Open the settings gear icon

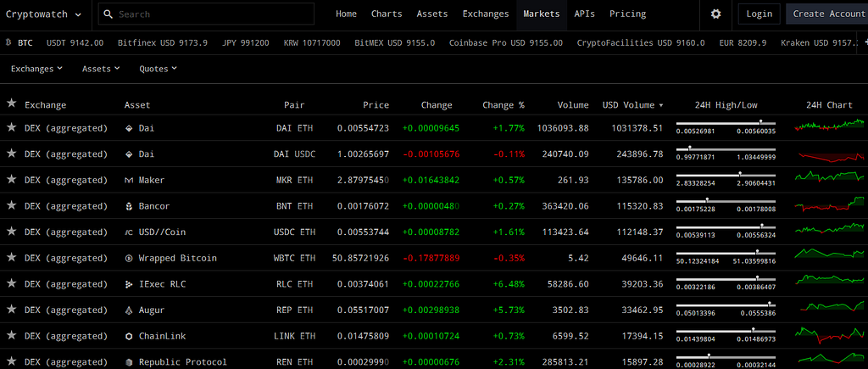[x=715, y=14]
